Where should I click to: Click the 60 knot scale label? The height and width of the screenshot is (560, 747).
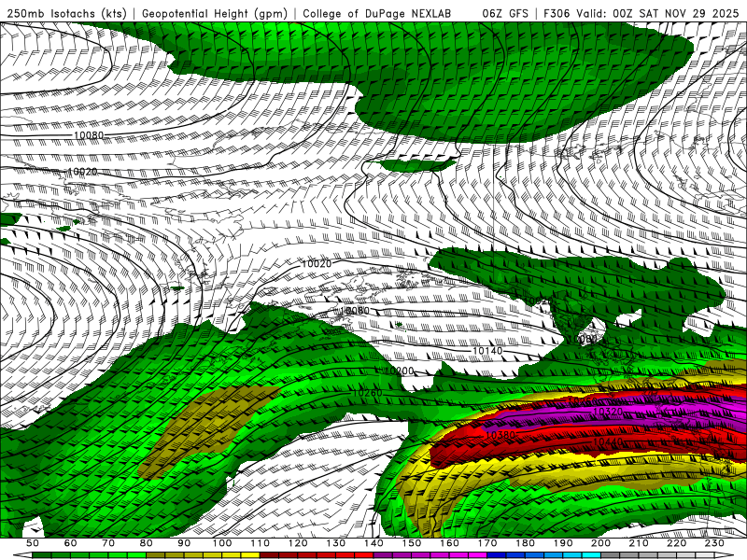tap(70, 543)
